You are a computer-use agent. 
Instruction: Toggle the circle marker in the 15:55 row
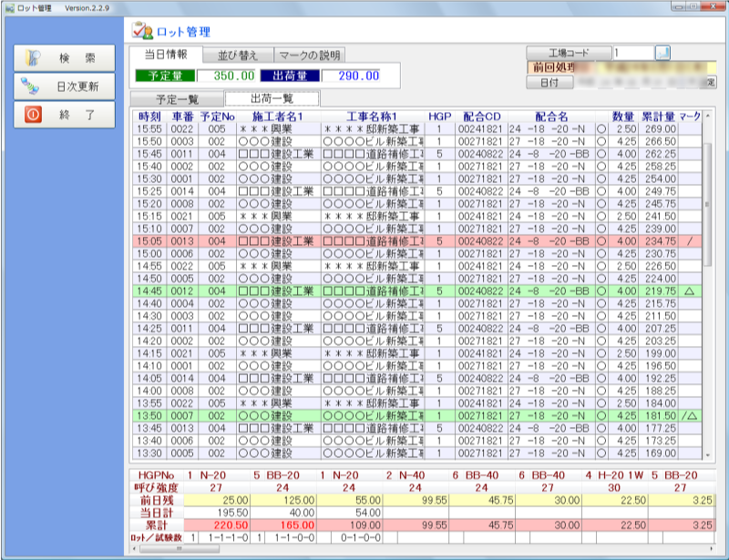[x=601, y=128]
